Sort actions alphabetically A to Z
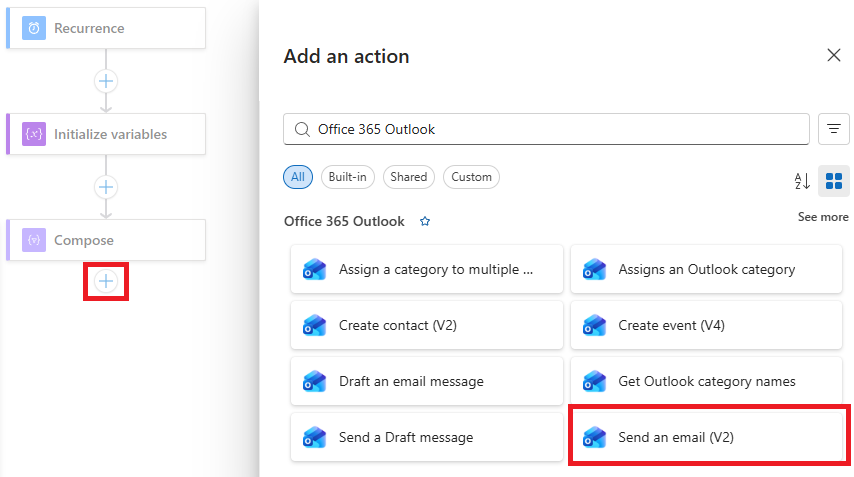This screenshot has width=854, height=477. [x=802, y=181]
